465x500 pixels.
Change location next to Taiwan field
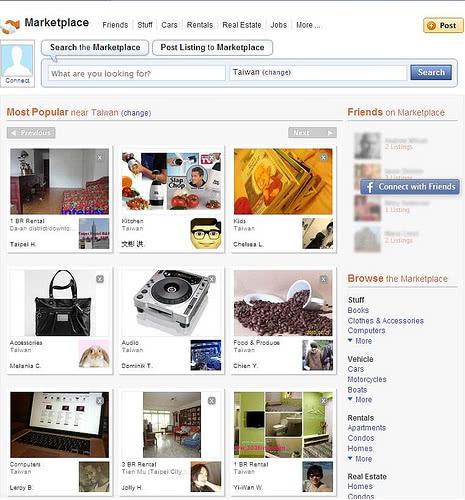(x=276, y=73)
